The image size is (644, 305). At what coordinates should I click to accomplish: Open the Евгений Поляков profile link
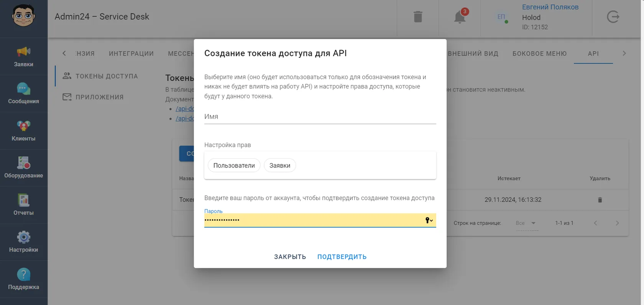click(x=550, y=7)
